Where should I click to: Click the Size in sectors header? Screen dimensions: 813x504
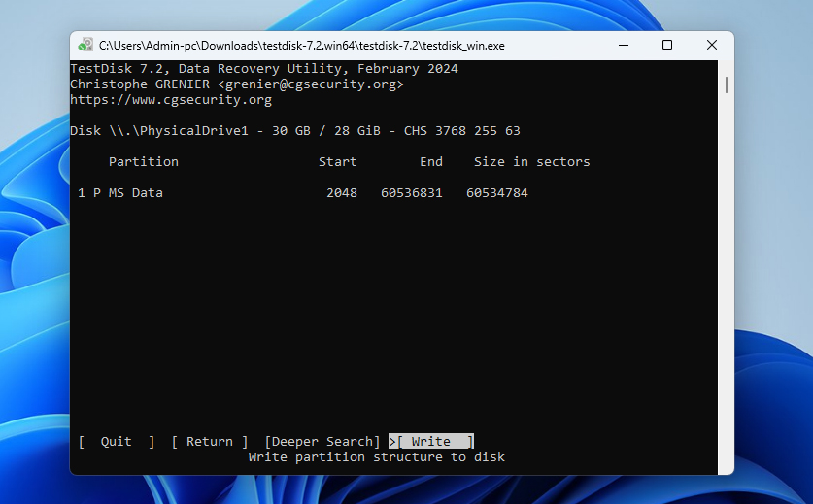click(x=532, y=162)
